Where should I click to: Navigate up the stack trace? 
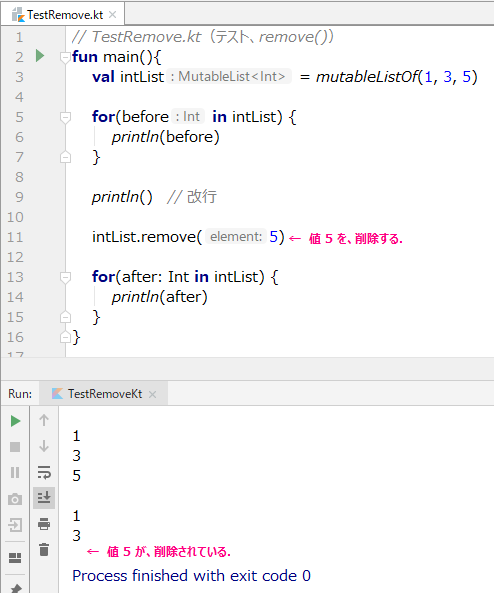(44, 420)
